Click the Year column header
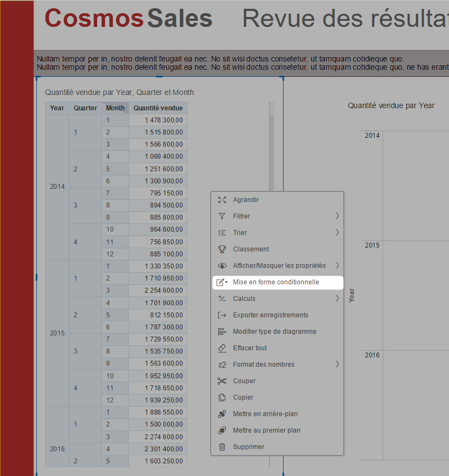The width and height of the screenshot is (449, 476). 57,108
